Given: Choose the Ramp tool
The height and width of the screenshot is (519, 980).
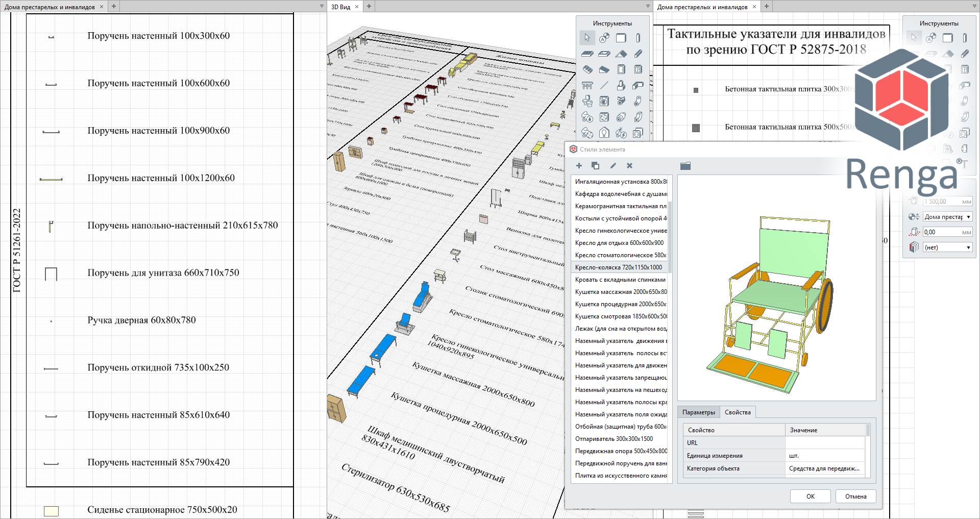Looking at the screenshot, I should click(x=604, y=69).
